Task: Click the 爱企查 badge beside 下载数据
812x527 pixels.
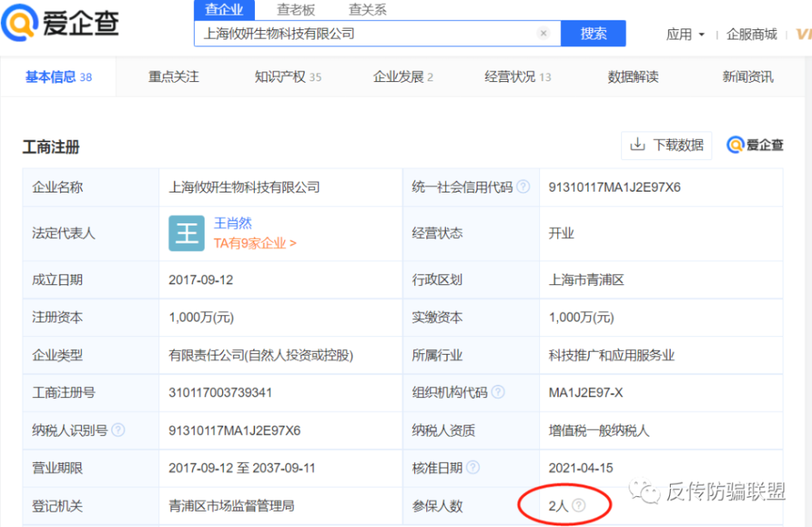Action: (755, 145)
